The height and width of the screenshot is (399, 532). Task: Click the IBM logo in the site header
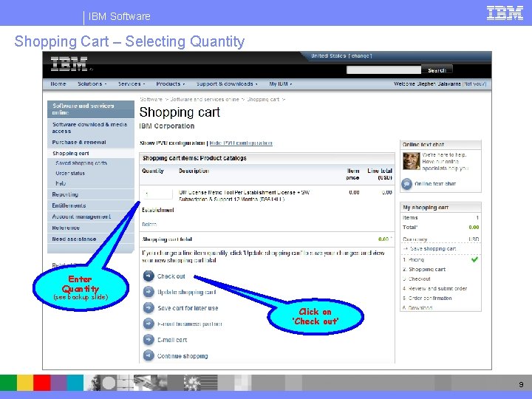[69, 64]
